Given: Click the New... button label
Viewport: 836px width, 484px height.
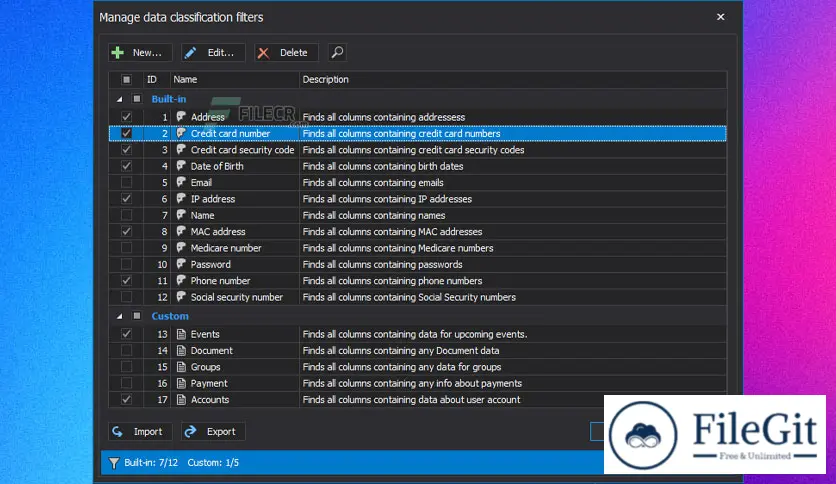Looking at the screenshot, I should tap(147, 53).
